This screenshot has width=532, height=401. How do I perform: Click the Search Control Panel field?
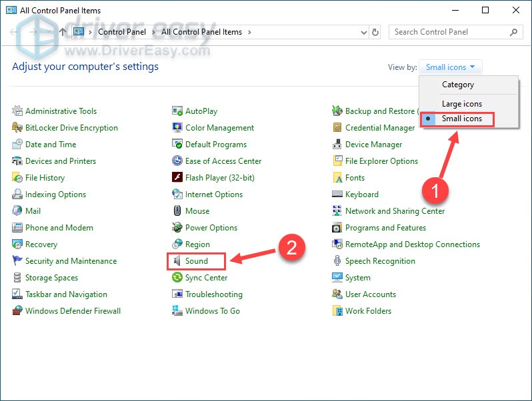pos(450,32)
